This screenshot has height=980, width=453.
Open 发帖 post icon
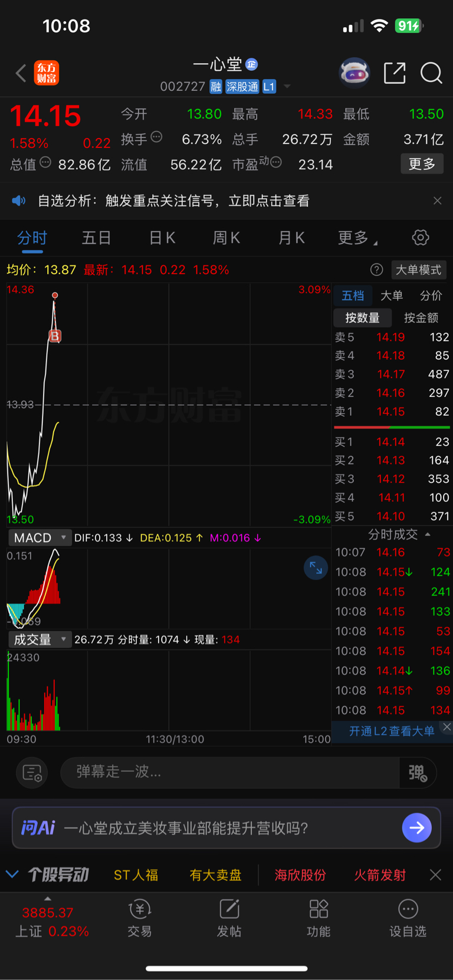click(x=229, y=918)
